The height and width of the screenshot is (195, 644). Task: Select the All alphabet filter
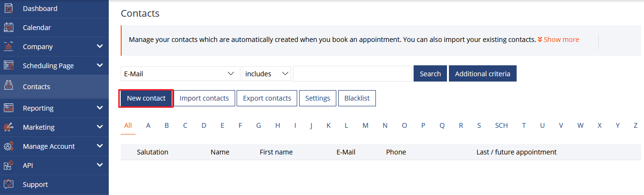[128, 125]
